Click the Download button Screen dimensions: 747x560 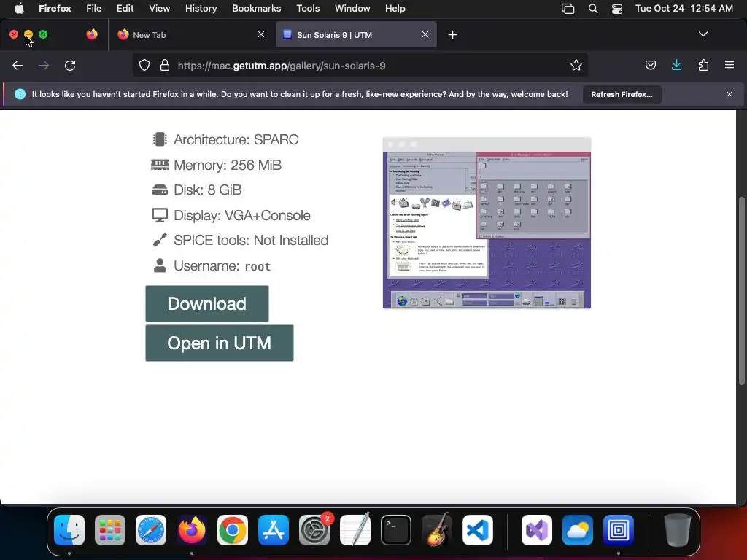[x=206, y=304]
